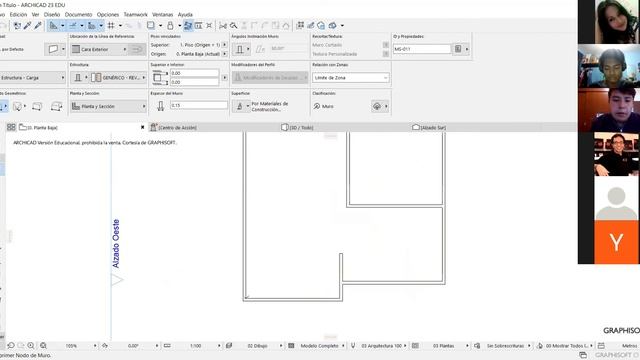Viewport: 640px width, 360px height.
Task: Click the tab overview grid icon
Action: [11, 127]
